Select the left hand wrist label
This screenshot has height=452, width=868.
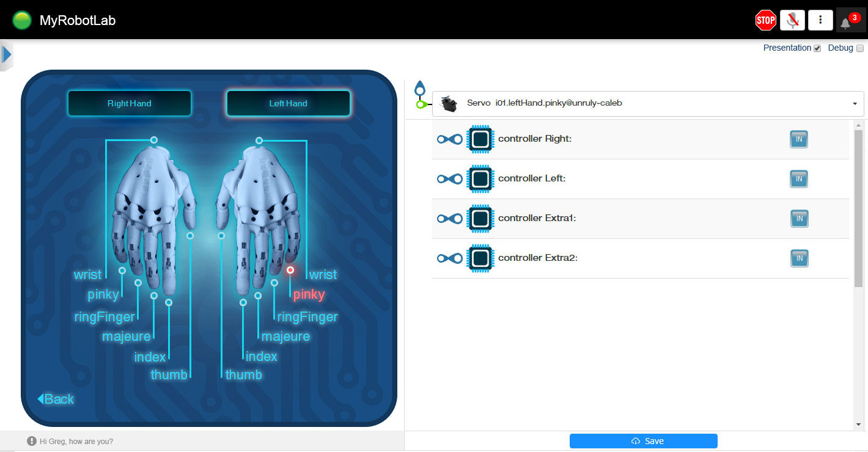(323, 275)
